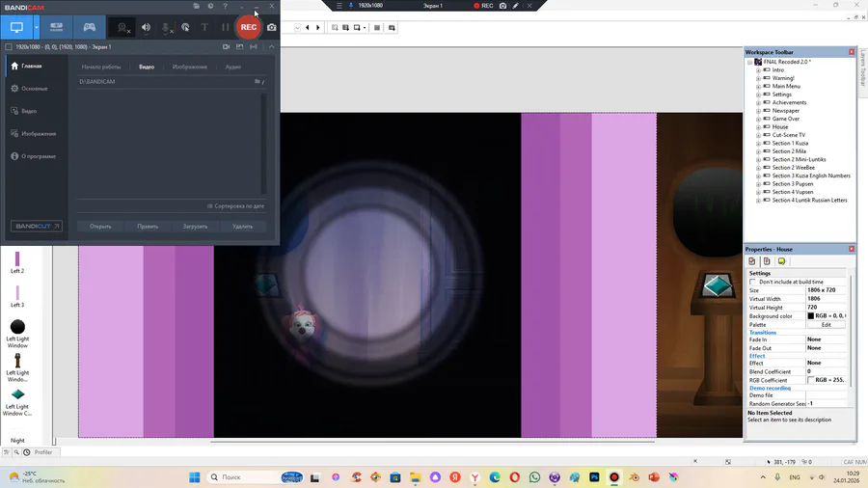Click the Удалить button

point(242,227)
